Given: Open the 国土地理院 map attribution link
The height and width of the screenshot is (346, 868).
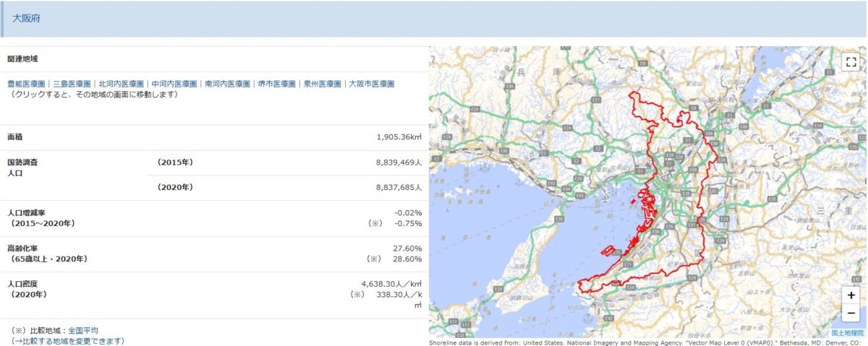Looking at the screenshot, I should tap(847, 333).
